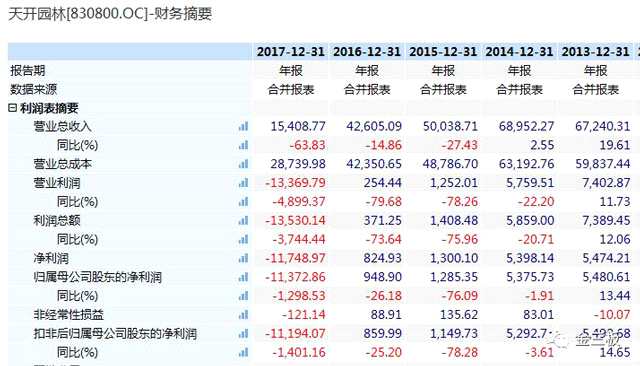Open chart icon for 同比 under 利润总额
Viewport: 640px width, 366px height.
[x=243, y=240]
